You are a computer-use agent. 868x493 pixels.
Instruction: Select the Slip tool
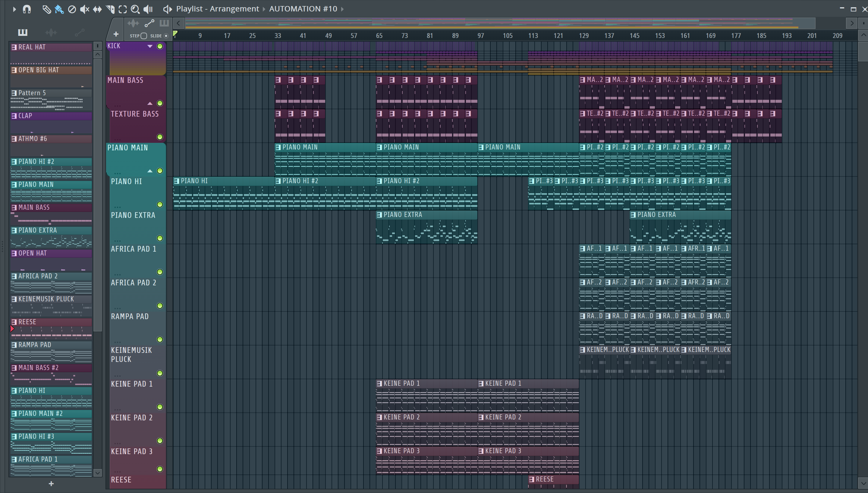click(x=97, y=9)
